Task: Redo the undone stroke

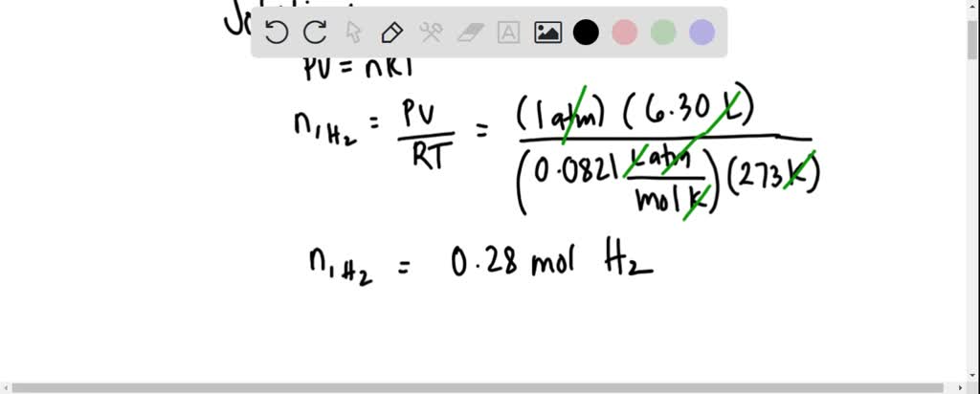Action: click(x=315, y=33)
